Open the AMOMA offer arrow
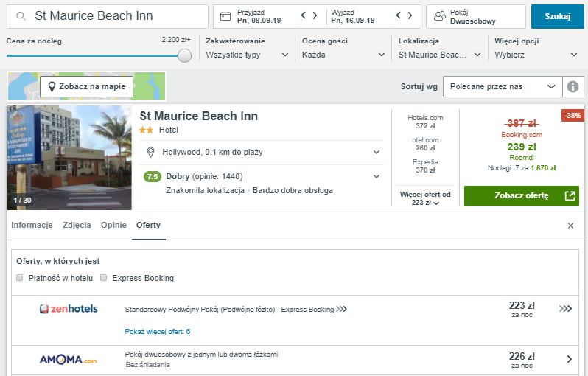Image resolution: width=588 pixels, height=376 pixels. pyautogui.click(x=569, y=359)
